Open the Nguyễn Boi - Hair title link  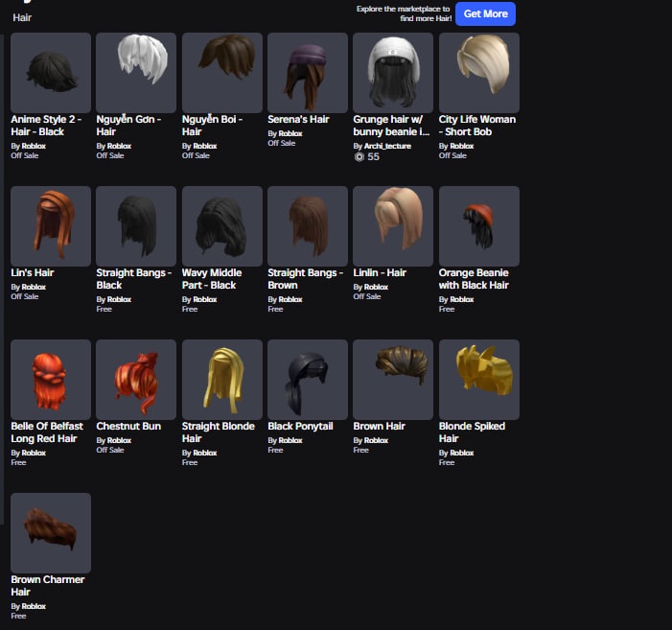[x=212, y=126]
